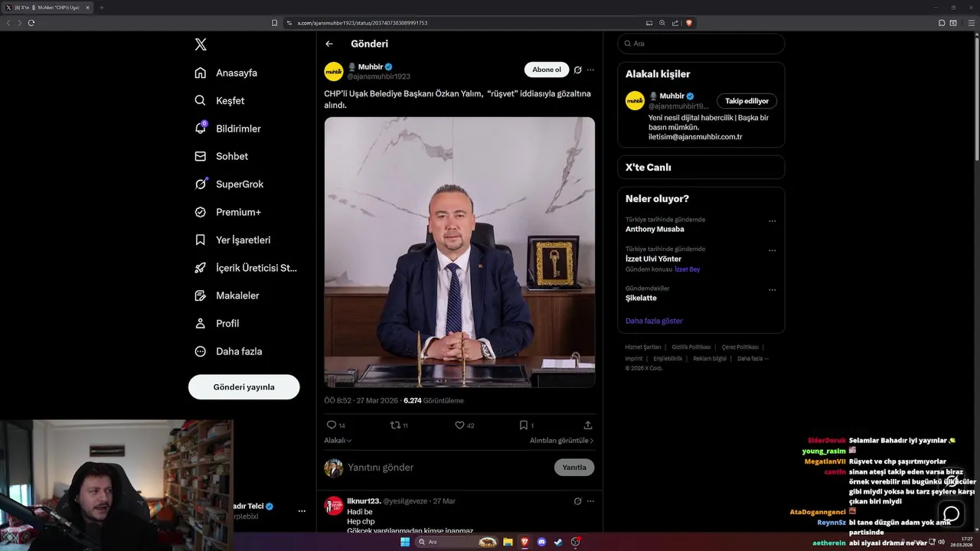Image resolution: width=980 pixels, height=551 pixels.
Task: Click the Yanıtla reply button
Action: point(574,467)
